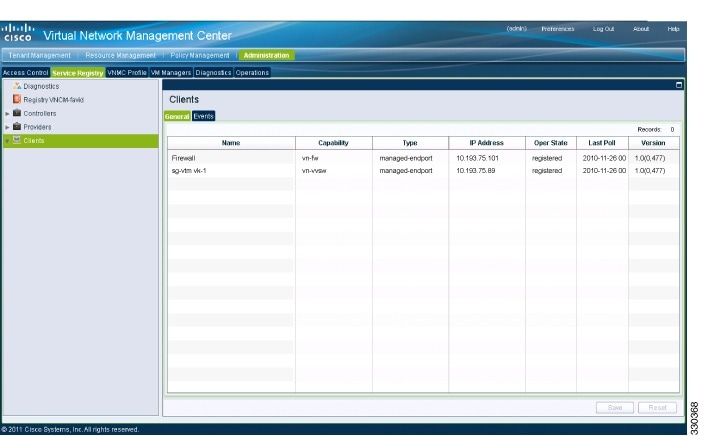Click IP address 10.193.75.101
The width and height of the screenshot is (704, 436).
tap(477, 158)
